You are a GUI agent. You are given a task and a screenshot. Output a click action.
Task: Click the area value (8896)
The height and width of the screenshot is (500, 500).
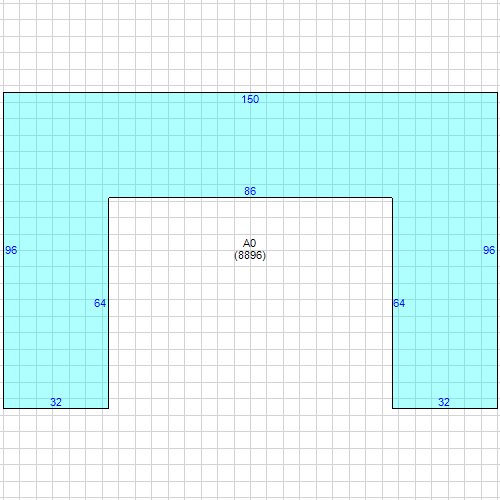coord(250,255)
